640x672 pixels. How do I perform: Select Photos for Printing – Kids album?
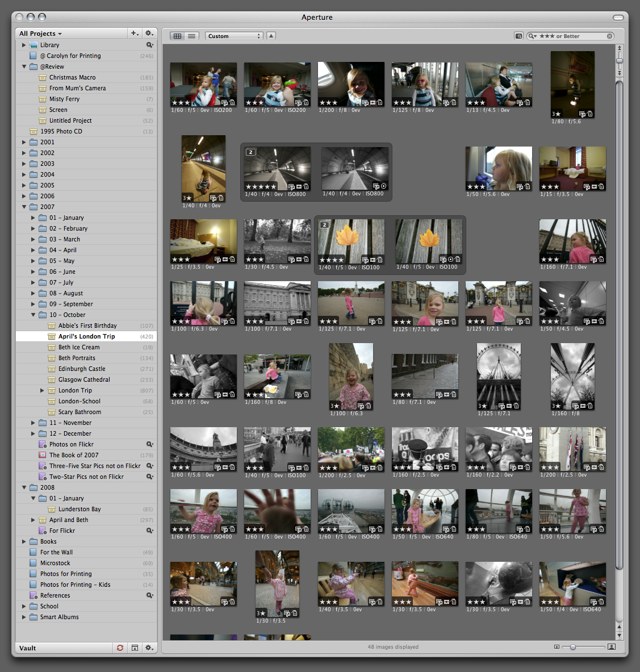(86, 585)
